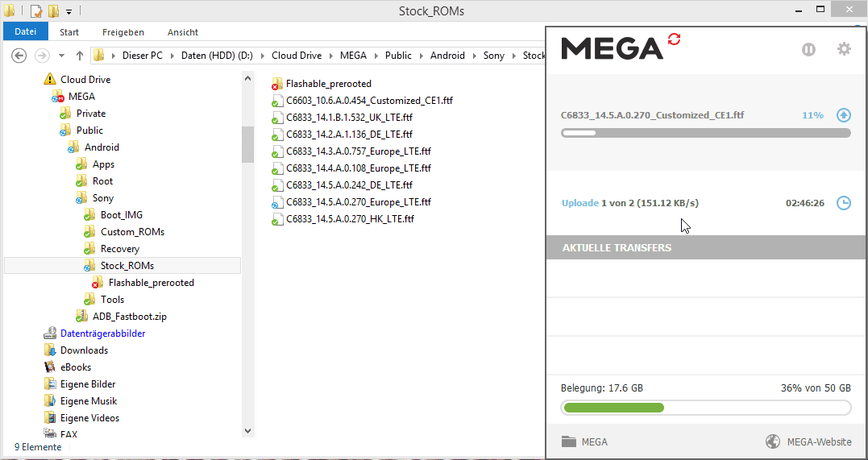
Task: Click the clock icon next to 02:46:26
Action: (x=843, y=203)
